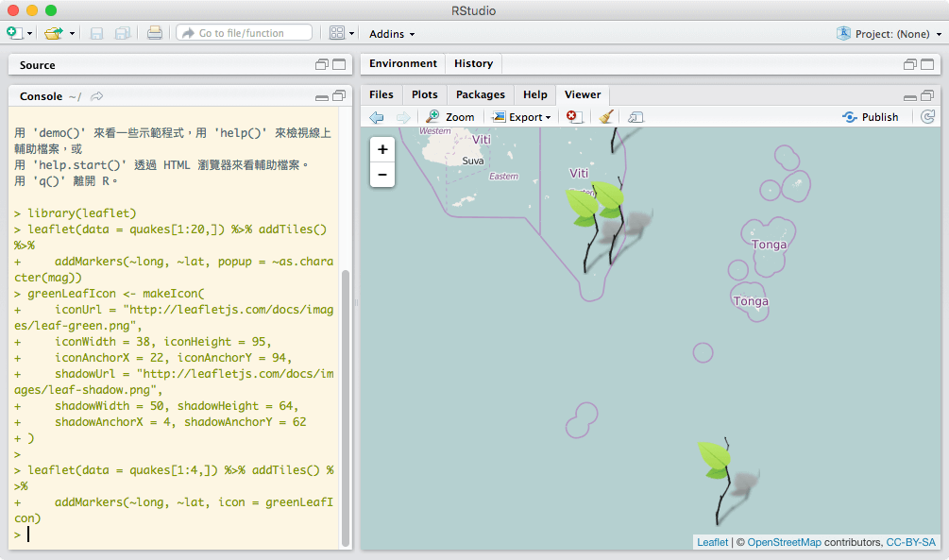The width and height of the screenshot is (949, 560).
Task: Switch to the Packages tab
Action: [480, 94]
